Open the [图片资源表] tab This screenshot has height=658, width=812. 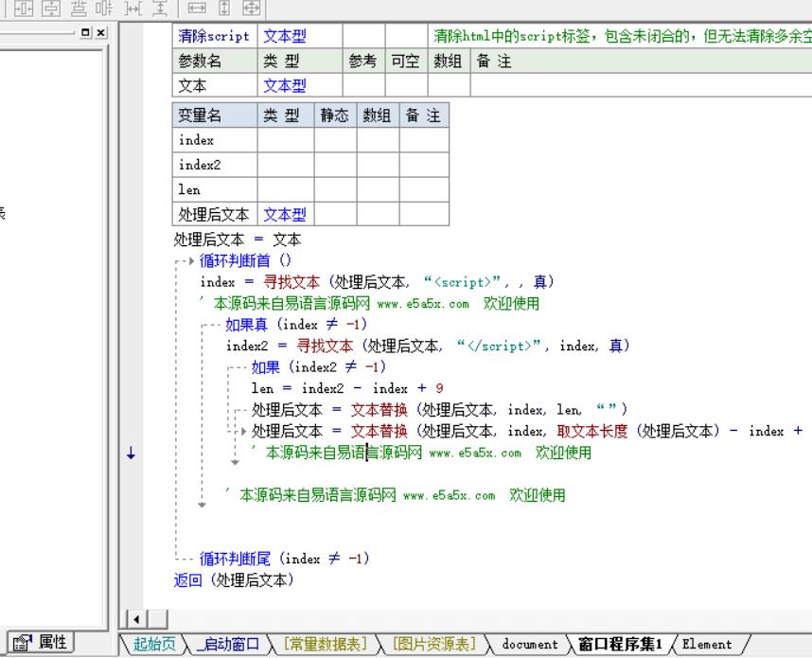coord(434,644)
